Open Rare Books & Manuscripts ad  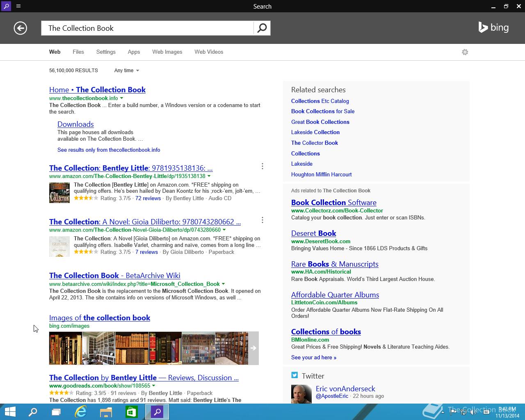pos(335,264)
